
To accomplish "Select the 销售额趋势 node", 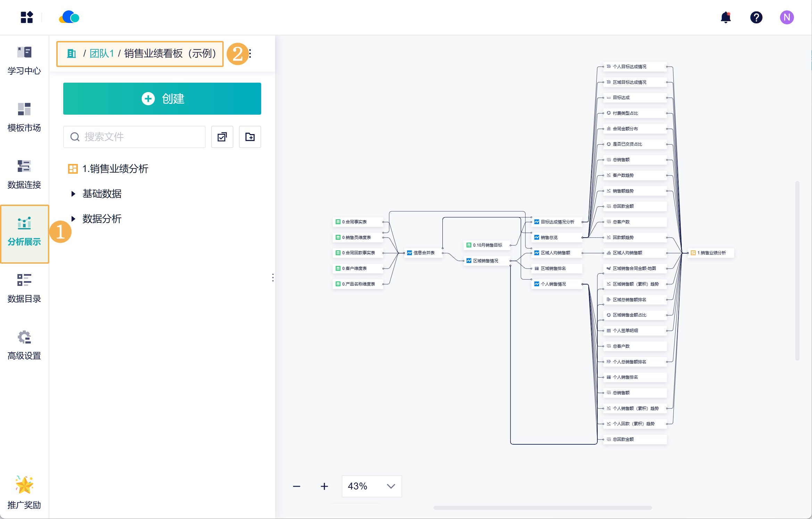I will 635,191.
